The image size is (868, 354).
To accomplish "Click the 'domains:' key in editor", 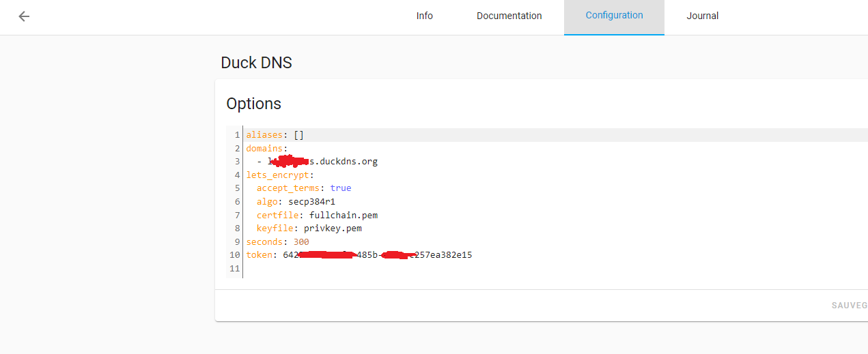I will pos(268,148).
